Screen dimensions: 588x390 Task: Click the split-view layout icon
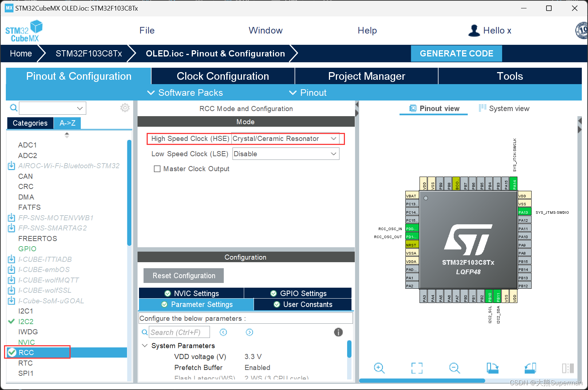pos(568,368)
